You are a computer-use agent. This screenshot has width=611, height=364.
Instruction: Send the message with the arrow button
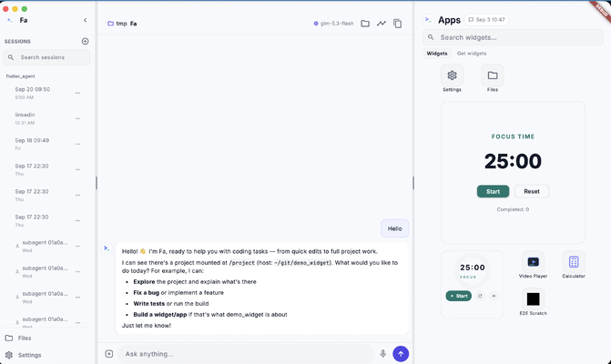(401, 354)
